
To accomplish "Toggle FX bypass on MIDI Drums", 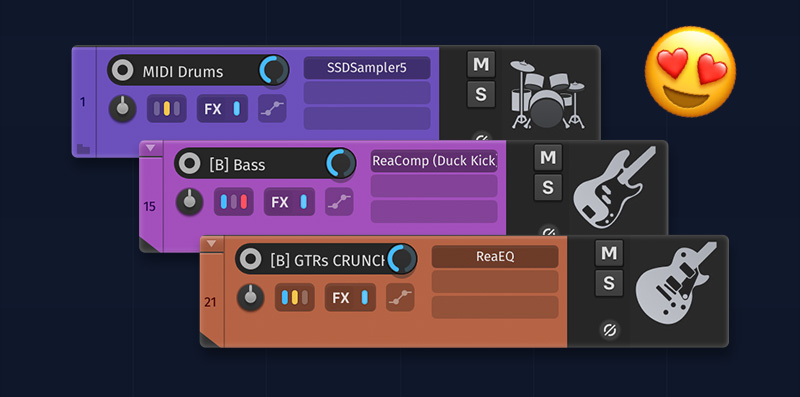I will coord(237,109).
